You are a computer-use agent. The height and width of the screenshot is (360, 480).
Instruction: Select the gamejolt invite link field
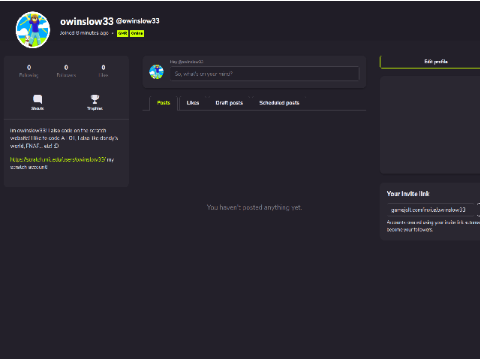click(x=431, y=210)
